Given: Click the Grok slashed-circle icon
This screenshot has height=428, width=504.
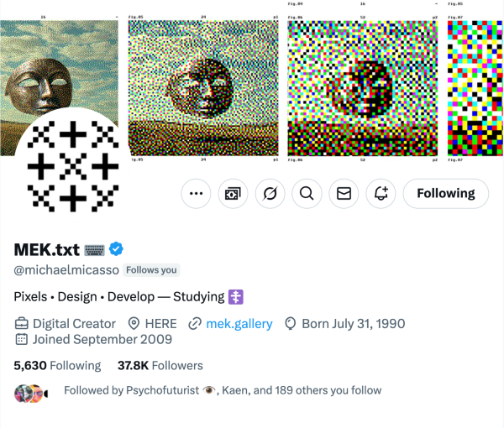Looking at the screenshot, I should pos(270,194).
